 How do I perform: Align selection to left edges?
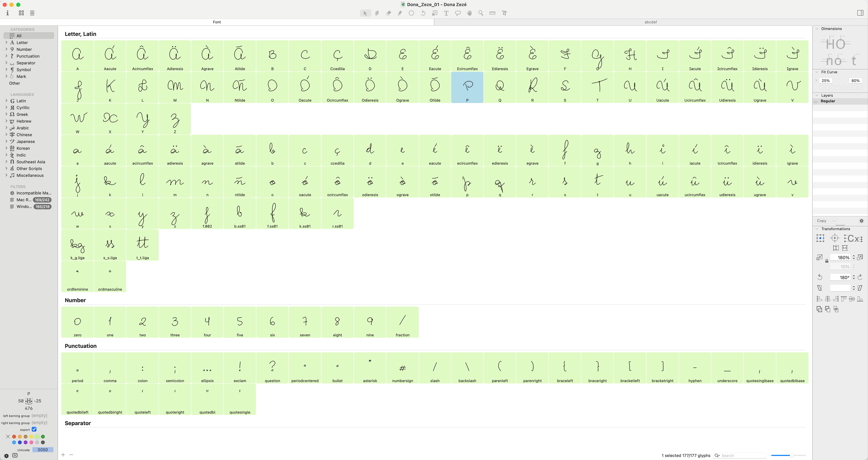[819, 299]
